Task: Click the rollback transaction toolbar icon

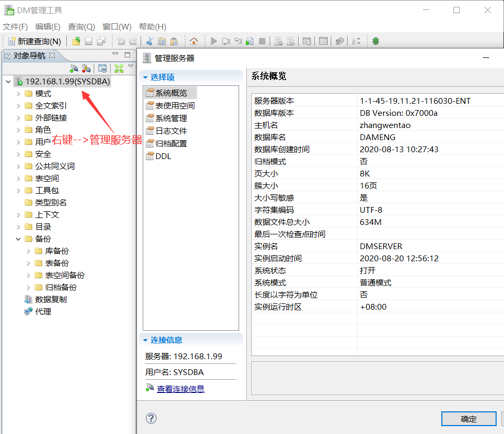Action: pyautogui.click(x=291, y=41)
